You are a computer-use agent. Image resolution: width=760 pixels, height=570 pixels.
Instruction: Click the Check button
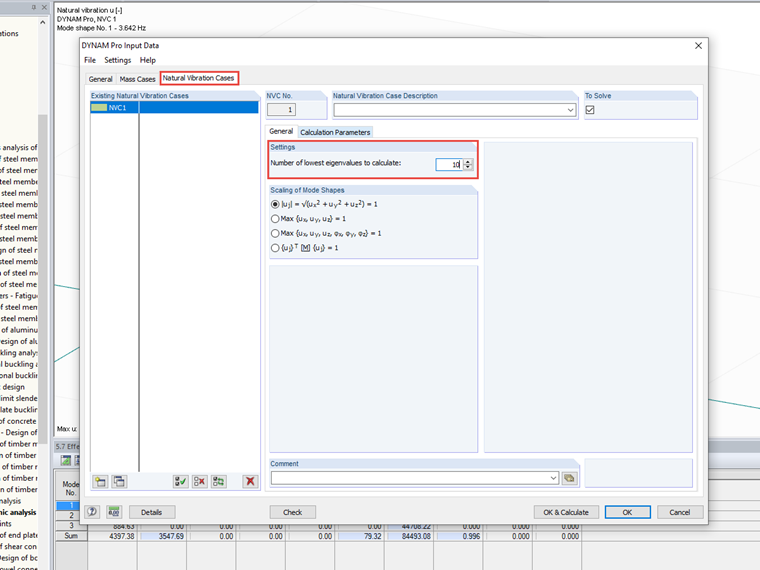tap(293, 512)
